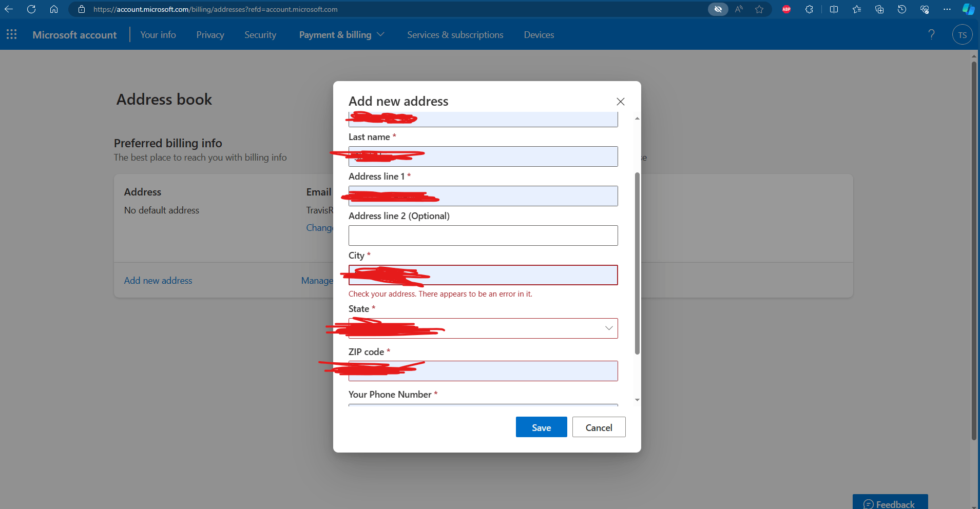
Task: Go to the Devices section
Action: click(x=539, y=34)
